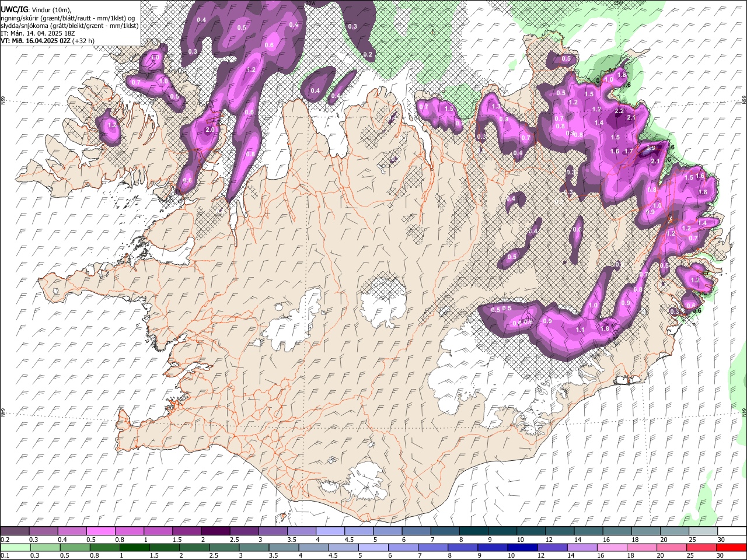The width and height of the screenshot is (747, 560).
Task: Click the '(+32 h)' forecast offset text
Action: [84, 41]
